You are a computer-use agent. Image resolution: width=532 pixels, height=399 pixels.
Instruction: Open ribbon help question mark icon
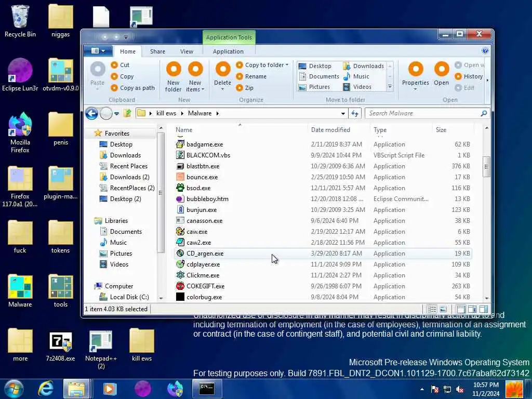[485, 51]
